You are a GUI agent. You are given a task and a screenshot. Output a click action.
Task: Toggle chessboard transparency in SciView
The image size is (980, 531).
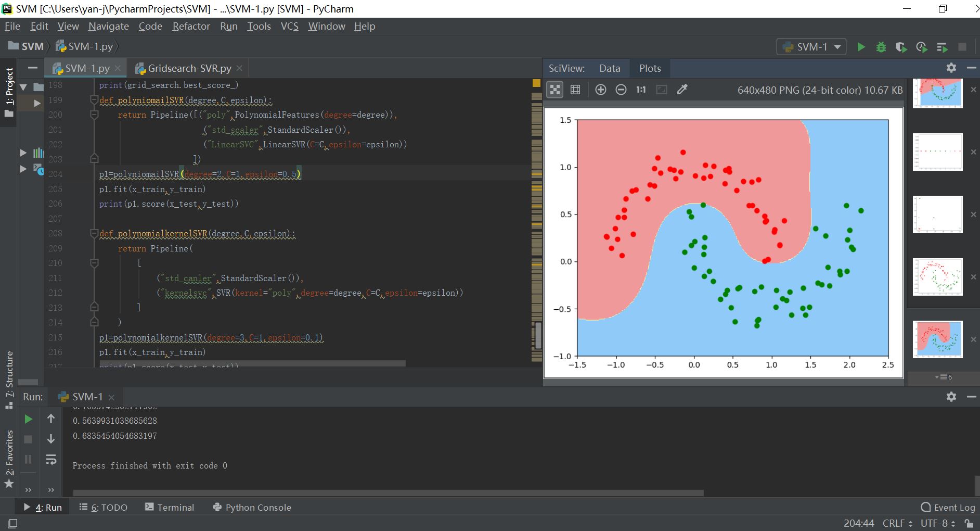(555, 90)
